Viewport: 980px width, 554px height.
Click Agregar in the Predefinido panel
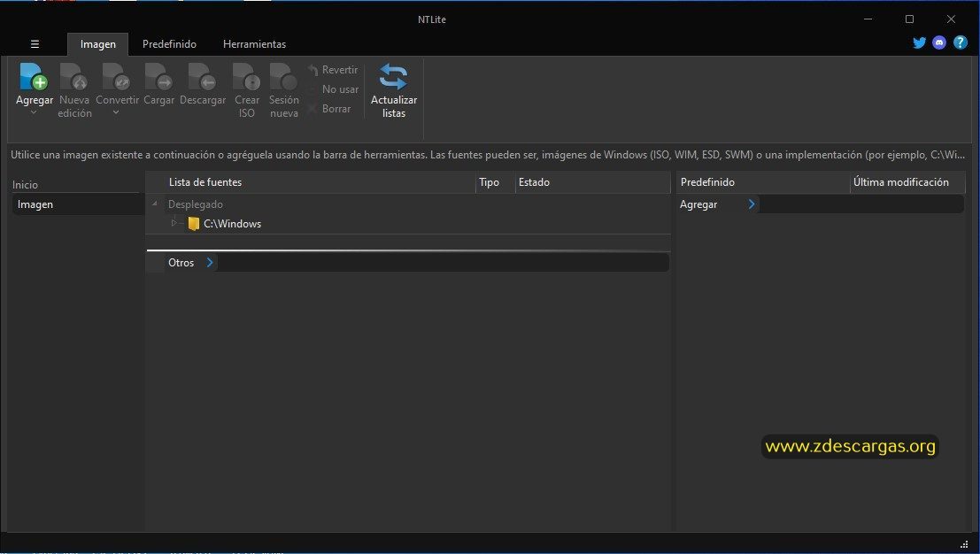click(698, 204)
